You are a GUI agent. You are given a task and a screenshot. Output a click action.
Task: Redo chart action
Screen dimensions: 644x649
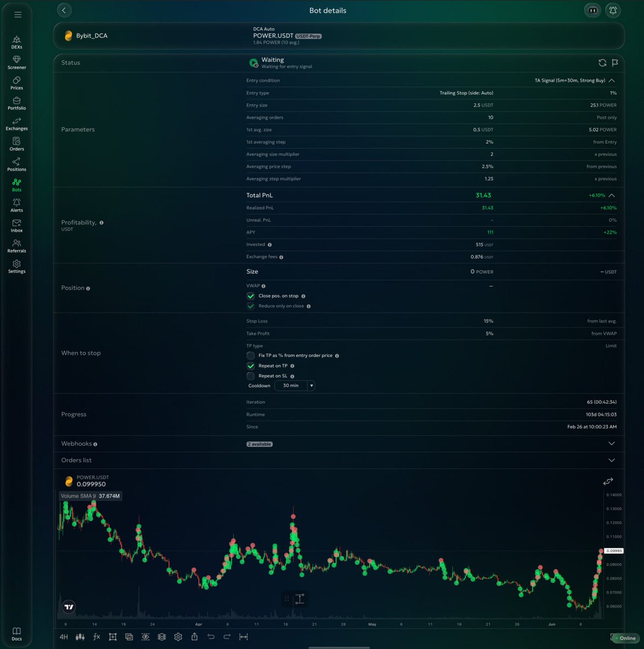(227, 637)
